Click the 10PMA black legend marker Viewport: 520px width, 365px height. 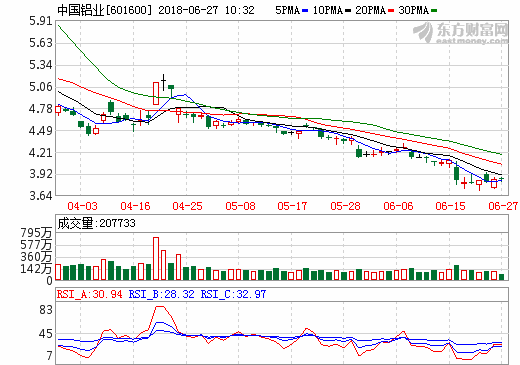(348, 11)
